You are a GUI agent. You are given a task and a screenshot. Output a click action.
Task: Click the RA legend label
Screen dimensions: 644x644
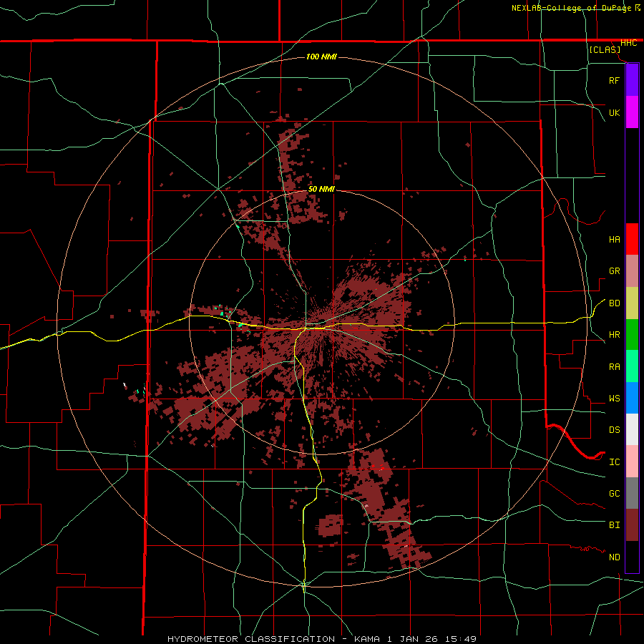(614, 367)
